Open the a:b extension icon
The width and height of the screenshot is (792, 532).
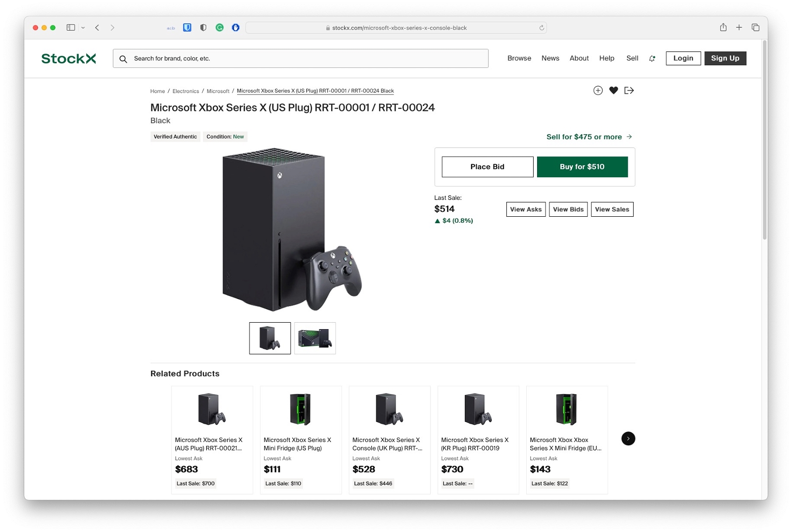click(171, 28)
